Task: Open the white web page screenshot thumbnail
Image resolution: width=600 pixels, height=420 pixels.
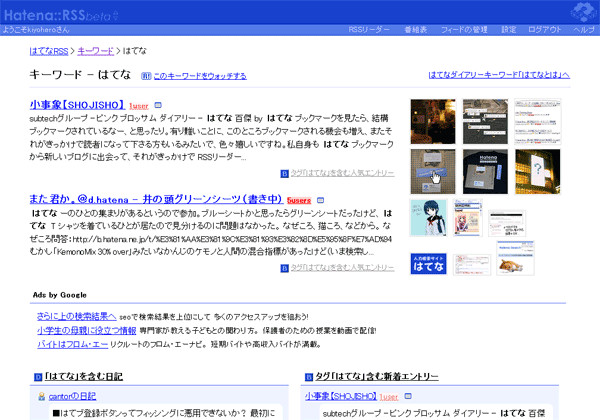Action: coord(538,122)
